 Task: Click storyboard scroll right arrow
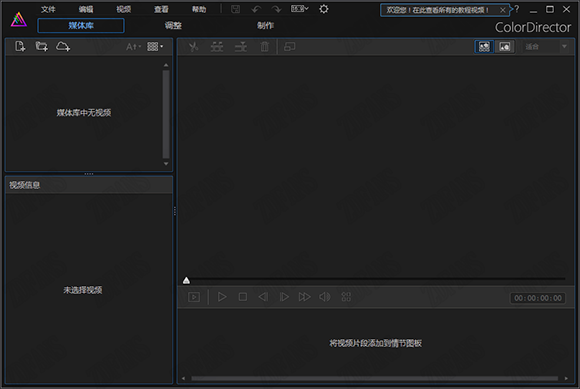pos(566,378)
